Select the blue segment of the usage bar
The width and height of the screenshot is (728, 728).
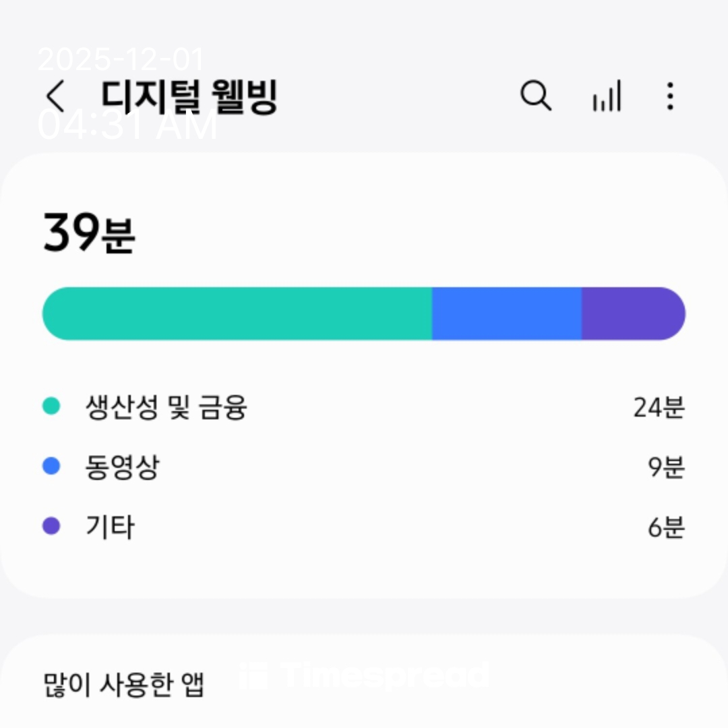pyautogui.click(x=506, y=313)
